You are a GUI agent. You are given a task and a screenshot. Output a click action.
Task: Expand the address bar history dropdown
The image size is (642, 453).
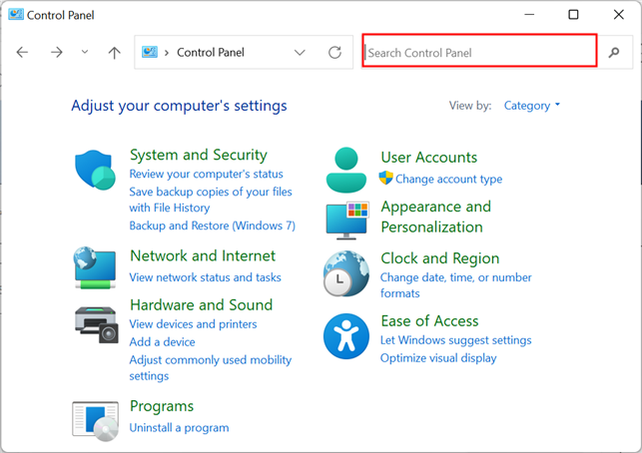tap(300, 52)
